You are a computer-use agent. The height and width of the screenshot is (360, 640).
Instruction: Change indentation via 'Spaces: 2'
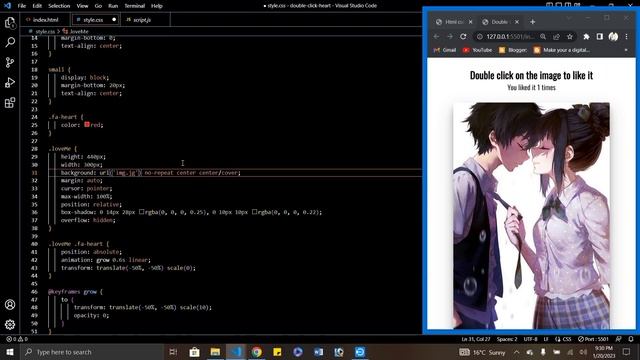pos(507,339)
